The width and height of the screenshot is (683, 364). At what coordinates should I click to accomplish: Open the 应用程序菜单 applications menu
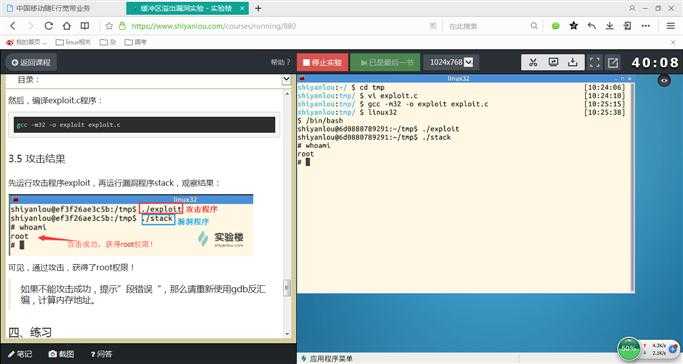coord(327,359)
